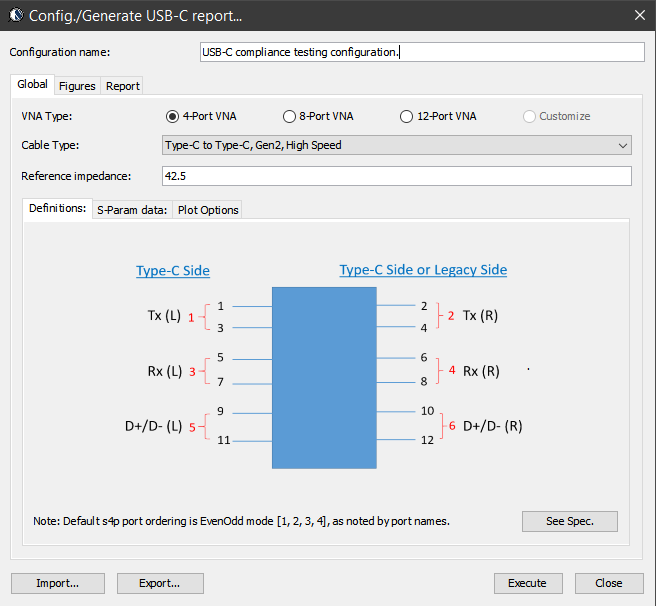Switch to the Figures tab
Viewport: 656px width, 606px height.
(77, 86)
